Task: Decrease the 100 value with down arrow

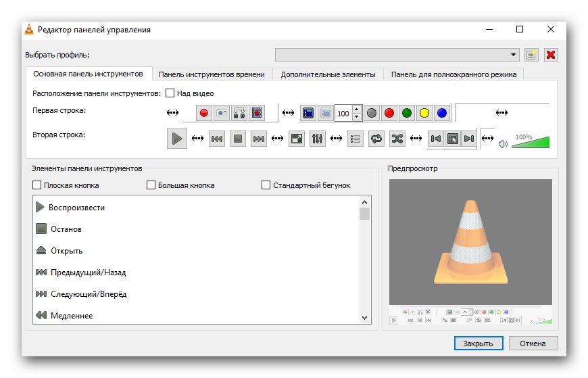Action: pos(357,117)
